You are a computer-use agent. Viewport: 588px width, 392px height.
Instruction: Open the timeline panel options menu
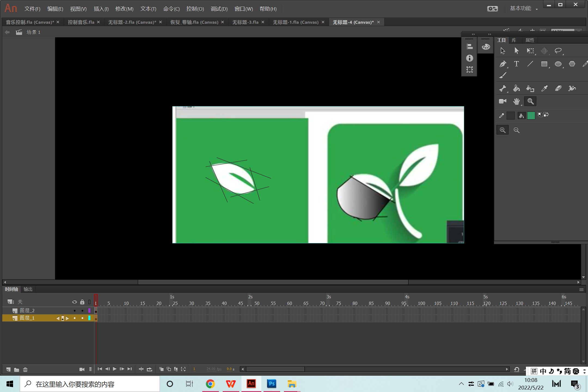tap(581, 289)
